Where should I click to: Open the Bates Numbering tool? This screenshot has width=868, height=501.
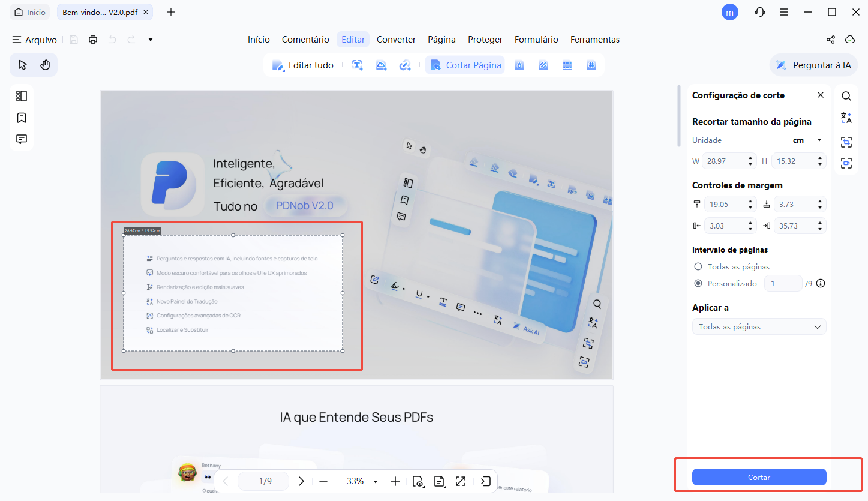591,65
